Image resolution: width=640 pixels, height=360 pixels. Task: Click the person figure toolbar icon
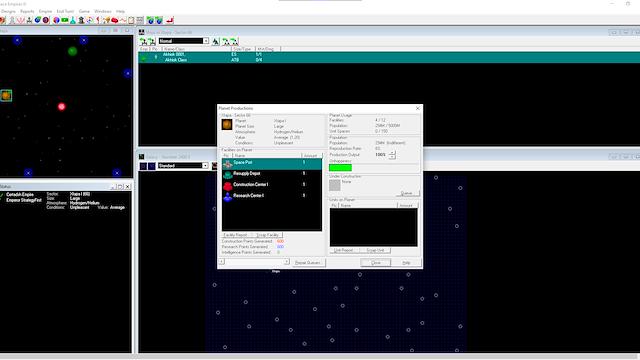point(12,20)
